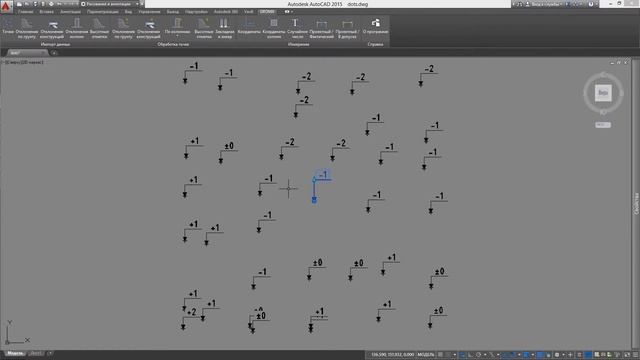Toggle polar tracking in status bar
The image size is (640, 360).
pyautogui.click(x=478, y=355)
